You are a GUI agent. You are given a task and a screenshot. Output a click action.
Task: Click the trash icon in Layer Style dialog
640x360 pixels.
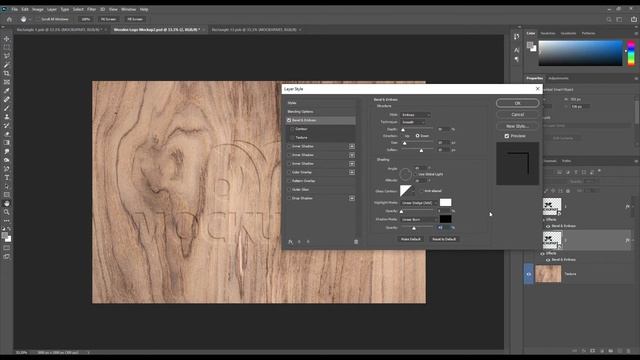point(356,242)
